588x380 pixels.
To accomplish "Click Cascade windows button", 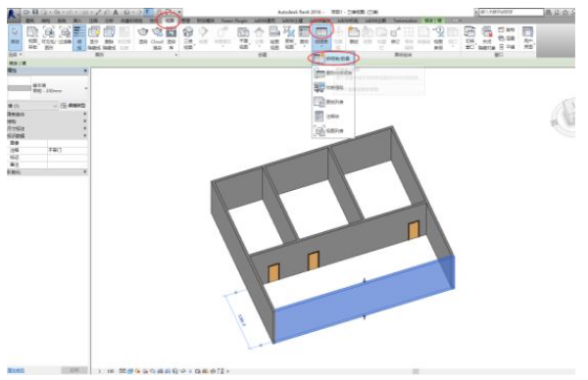I will point(507,38).
